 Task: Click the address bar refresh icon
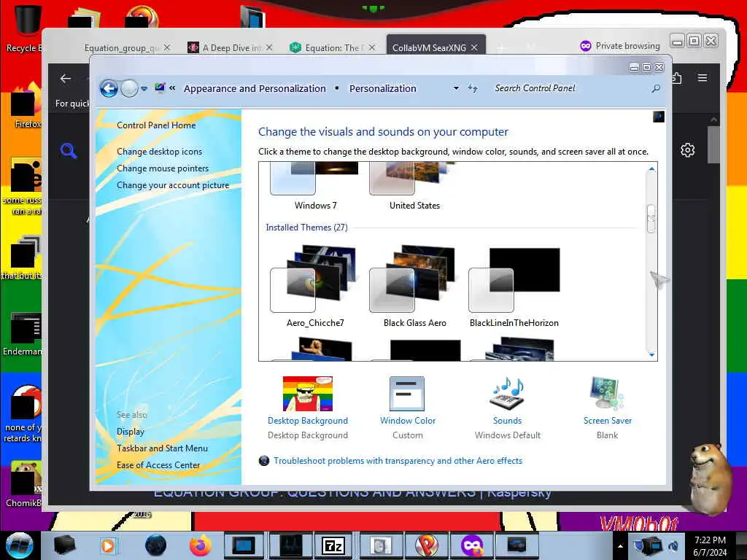coord(472,88)
